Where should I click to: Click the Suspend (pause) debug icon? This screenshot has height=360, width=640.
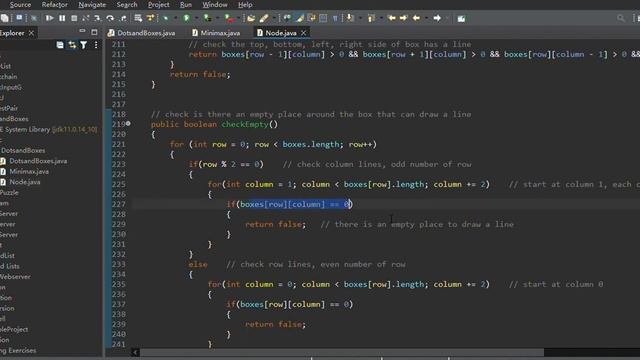coord(62,18)
